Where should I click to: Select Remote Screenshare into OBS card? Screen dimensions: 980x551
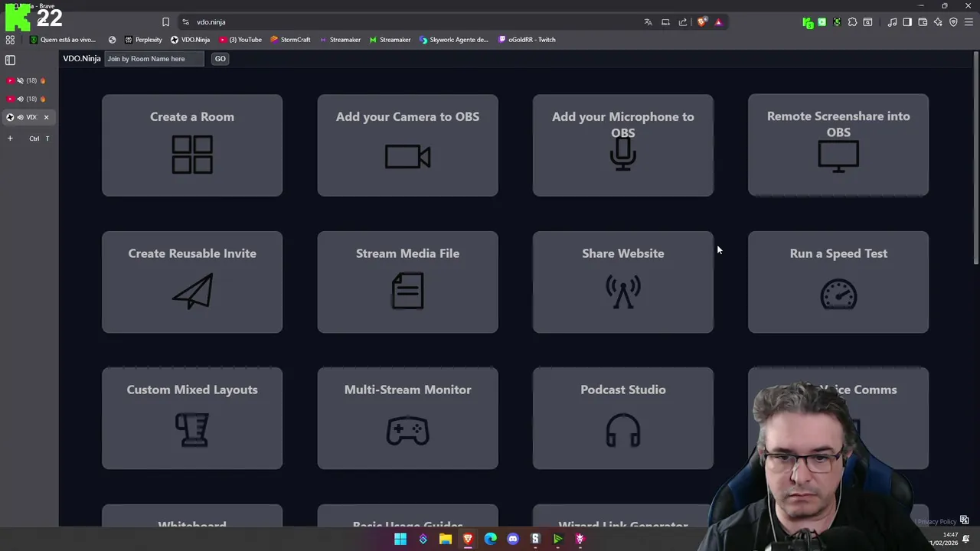pyautogui.click(x=838, y=145)
